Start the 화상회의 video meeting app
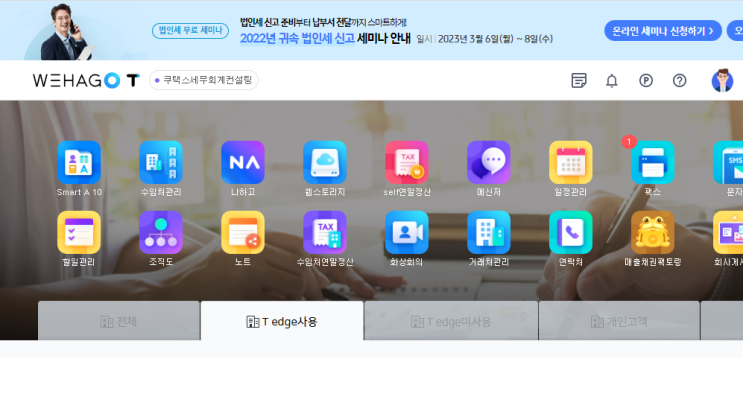Screen dimensions: 743x414 407,233
